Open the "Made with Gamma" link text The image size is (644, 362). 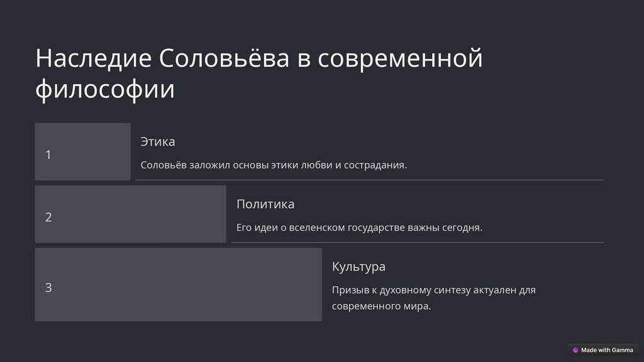tap(607, 350)
